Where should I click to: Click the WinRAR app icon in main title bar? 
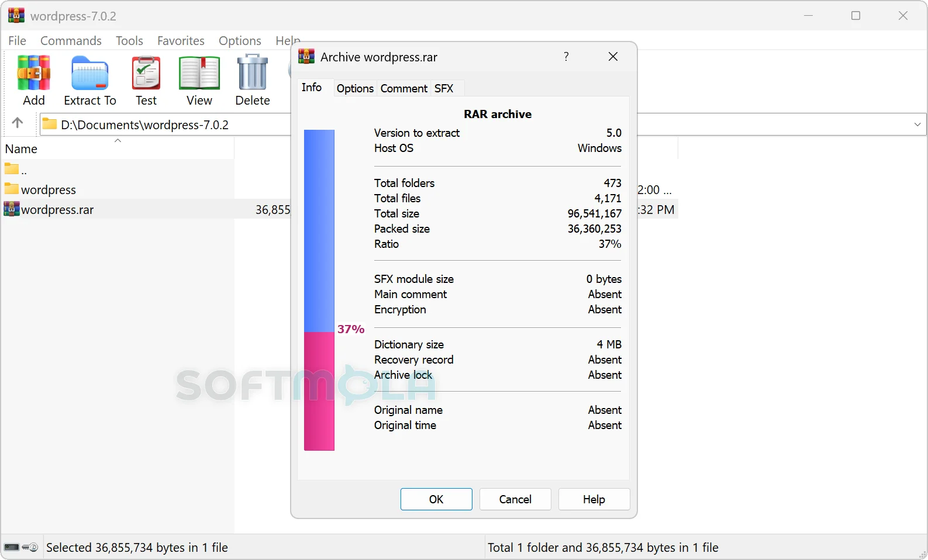[x=16, y=16]
